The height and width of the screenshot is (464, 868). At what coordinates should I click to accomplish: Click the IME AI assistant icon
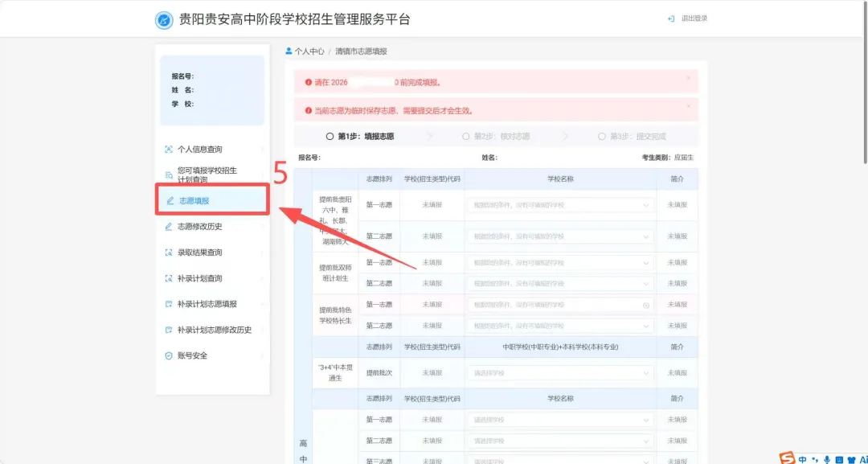(863, 459)
